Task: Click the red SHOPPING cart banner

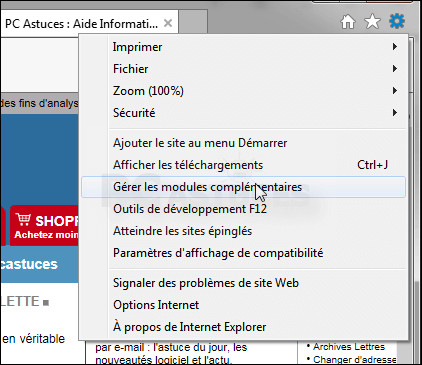Action: click(44, 226)
